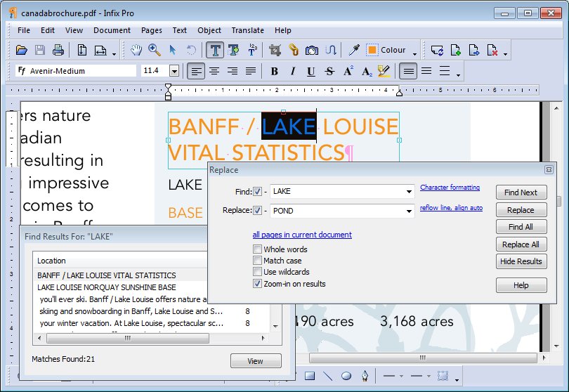Pick the Eyedropper tool
Image resolution: width=569 pixels, height=392 pixels.
coord(355,50)
